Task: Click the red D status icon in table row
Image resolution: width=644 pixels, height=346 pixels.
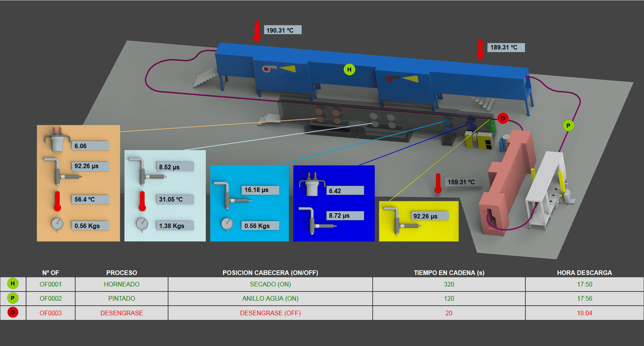Action: (13, 313)
